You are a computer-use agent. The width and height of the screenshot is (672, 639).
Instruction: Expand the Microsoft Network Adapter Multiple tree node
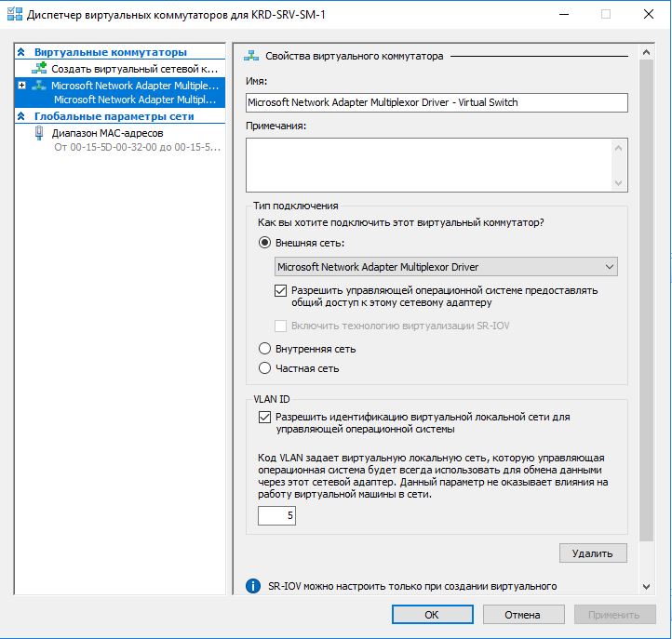pyautogui.click(x=21, y=86)
